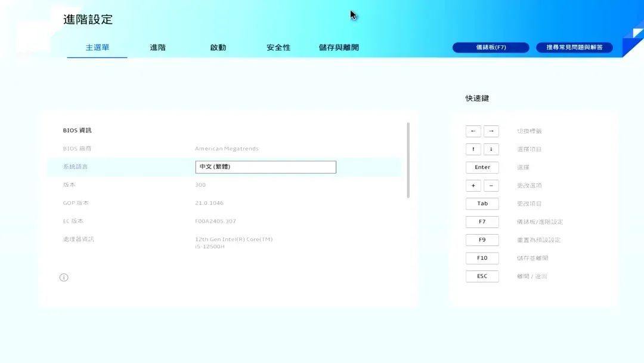Screen dimensions: 644x363
Task: Click the Enter key icon for 選擇
Action: [482, 167]
